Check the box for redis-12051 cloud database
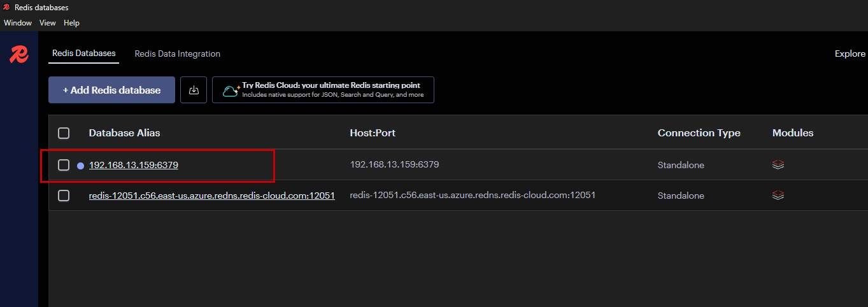Viewport: 868px width, 307px height. coord(64,196)
